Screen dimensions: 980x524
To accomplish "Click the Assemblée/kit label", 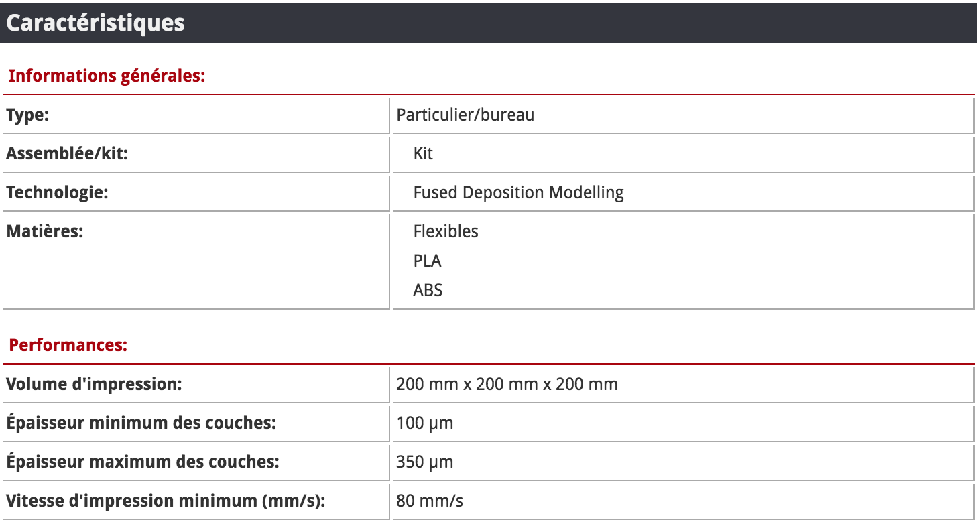I will [66, 153].
